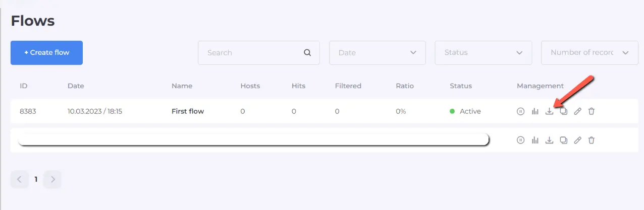Viewport: 644px width, 210px height.
Task: Download the second row flow file
Action: pos(549,140)
